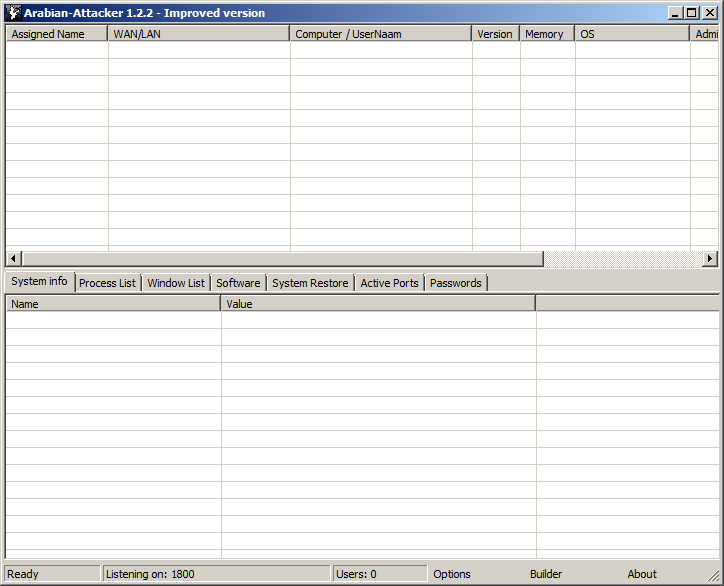Select the Software tab

[x=238, y=283]
